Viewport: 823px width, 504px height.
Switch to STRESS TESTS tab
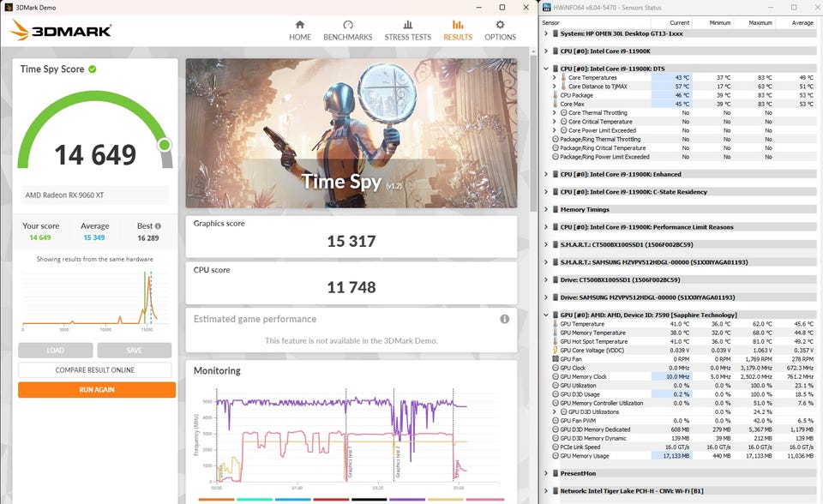coord(407,31)
